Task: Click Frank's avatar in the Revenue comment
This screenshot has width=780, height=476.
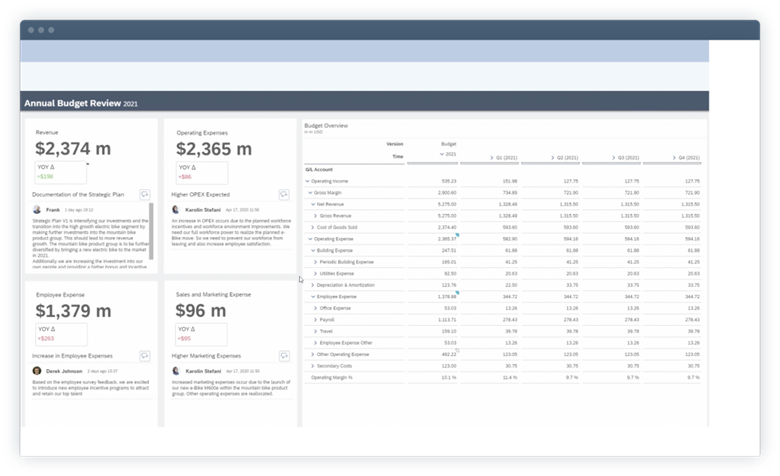Action: tap(37, 210)
